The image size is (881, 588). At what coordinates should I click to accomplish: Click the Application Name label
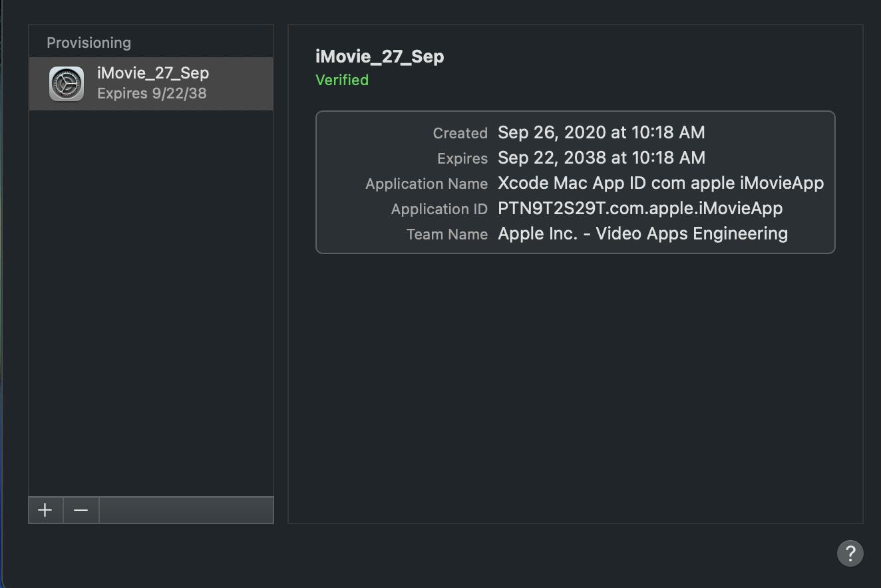coord(427,184)
